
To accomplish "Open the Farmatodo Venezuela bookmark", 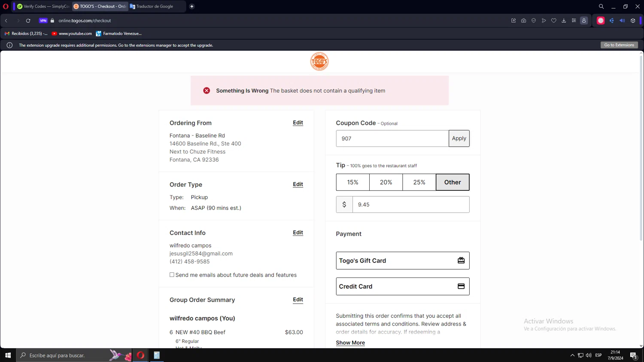I will (x=119, y=33).
